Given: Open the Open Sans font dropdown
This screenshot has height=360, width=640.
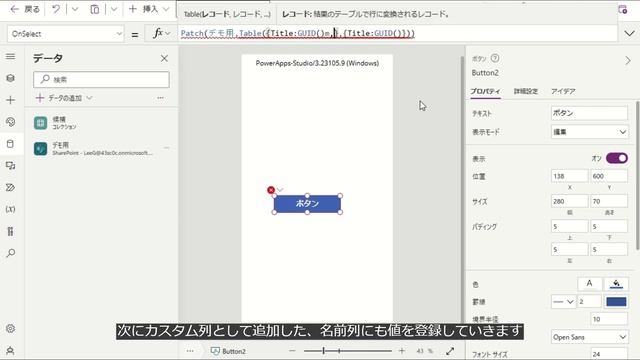Looking at the screenshot, I should coord(589,337).
